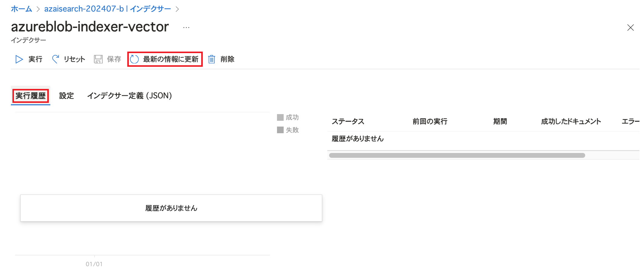Close the indexer pane with X
This screenshot has height=271, width=644.
point(630,28)
